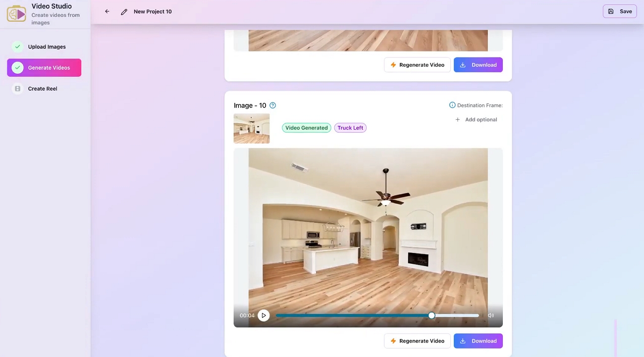Open the Create Reel step
Viewport: 644px width, 357px height.
click(44, 89)
